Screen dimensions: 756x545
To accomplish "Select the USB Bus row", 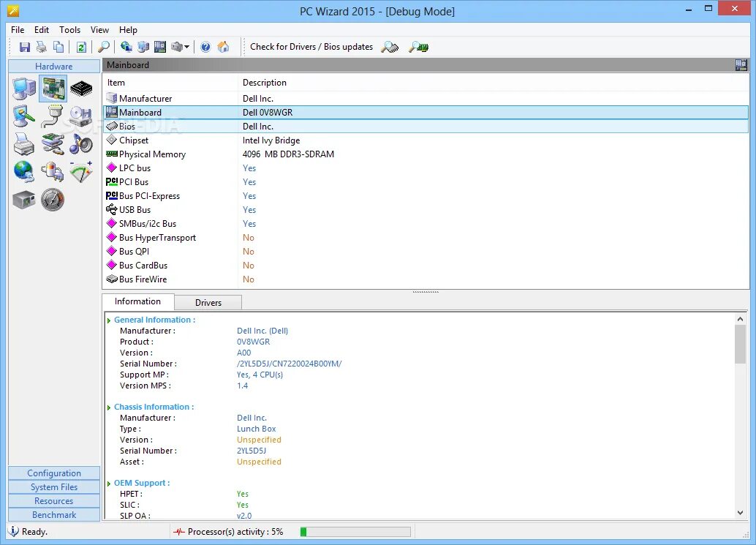I will (x=426, y=210).
